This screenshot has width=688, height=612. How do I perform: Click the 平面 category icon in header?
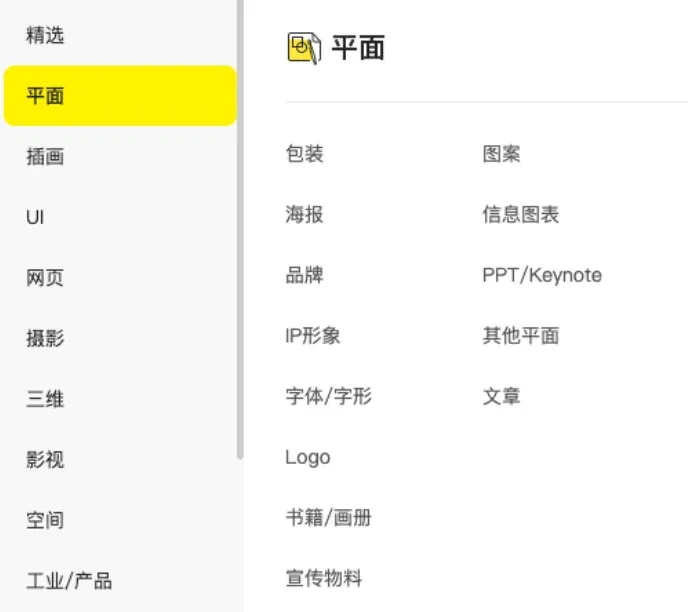pyautogui.click(x=304, y=48)
